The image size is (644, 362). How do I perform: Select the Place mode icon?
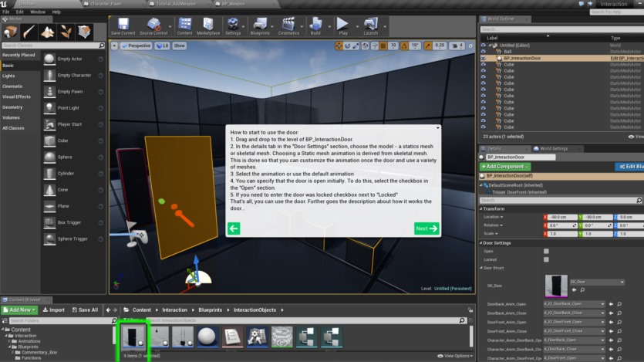[10, 32]
